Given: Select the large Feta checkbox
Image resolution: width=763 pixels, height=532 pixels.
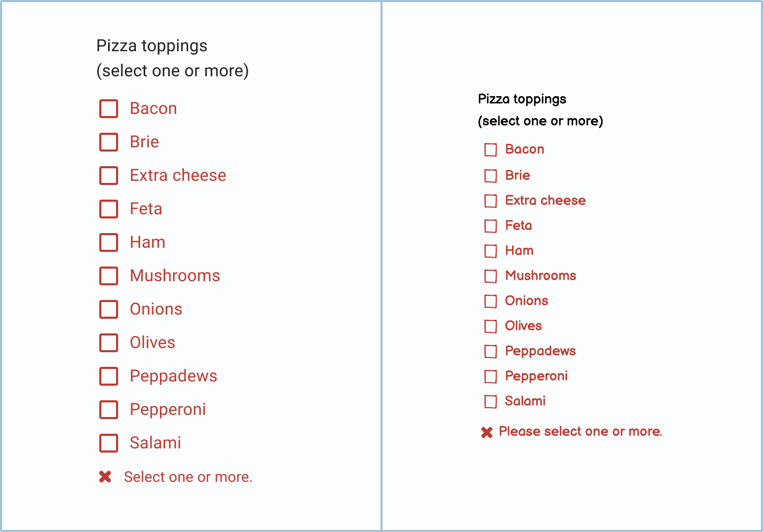Looking at the screenshot, I should [x=109, y=209].
